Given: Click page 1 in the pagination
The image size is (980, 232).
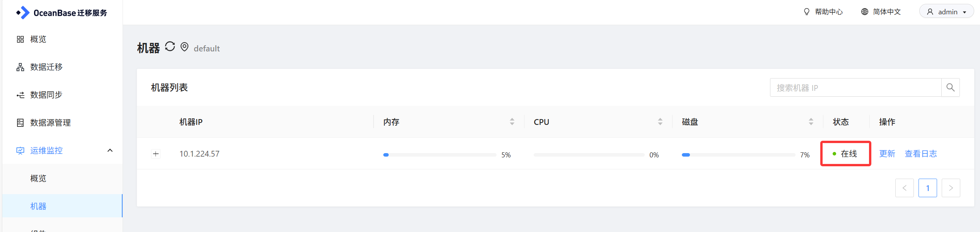Looking at the screenshot, I should [x=927, y=188].
